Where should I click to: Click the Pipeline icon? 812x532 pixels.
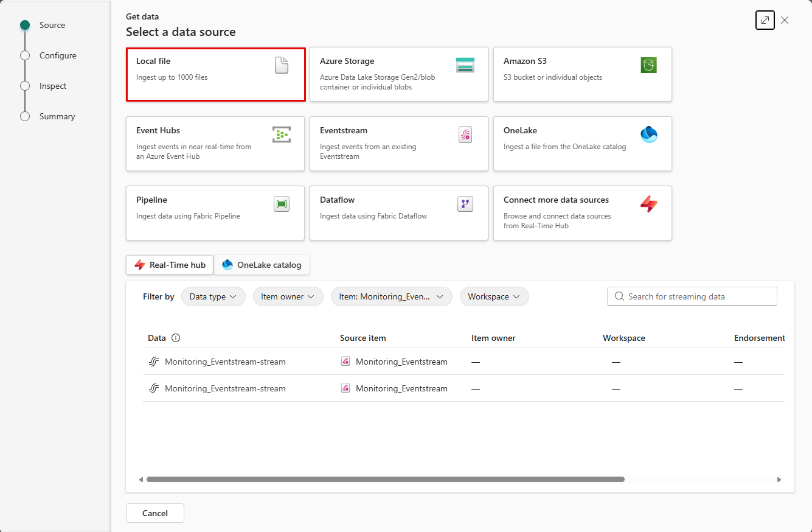pos(281,204)
